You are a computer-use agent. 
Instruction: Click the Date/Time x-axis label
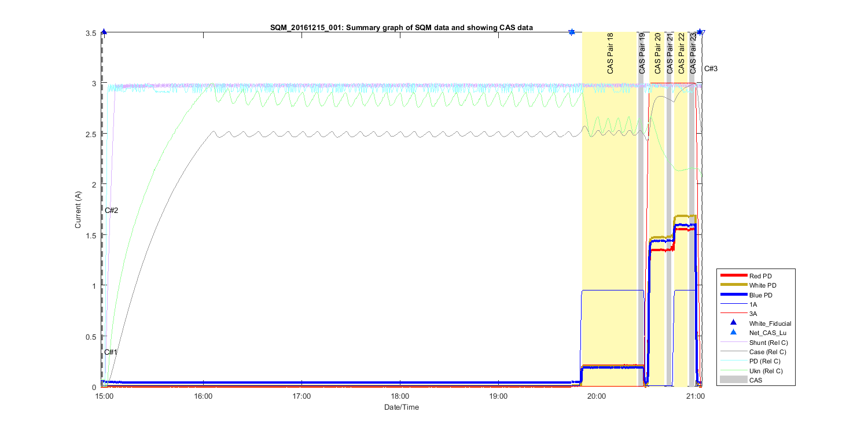(401, 407)
